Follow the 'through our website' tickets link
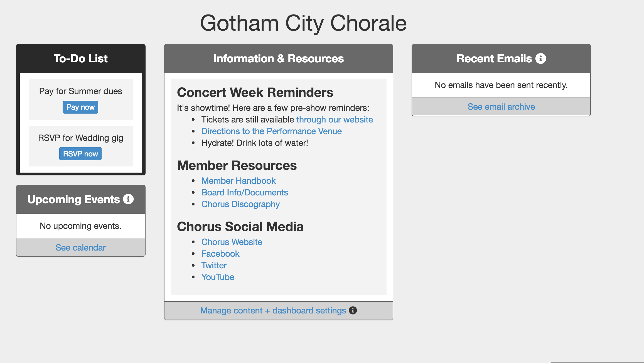Viewport: 644px width, 363px height. [x=334, y=119]
